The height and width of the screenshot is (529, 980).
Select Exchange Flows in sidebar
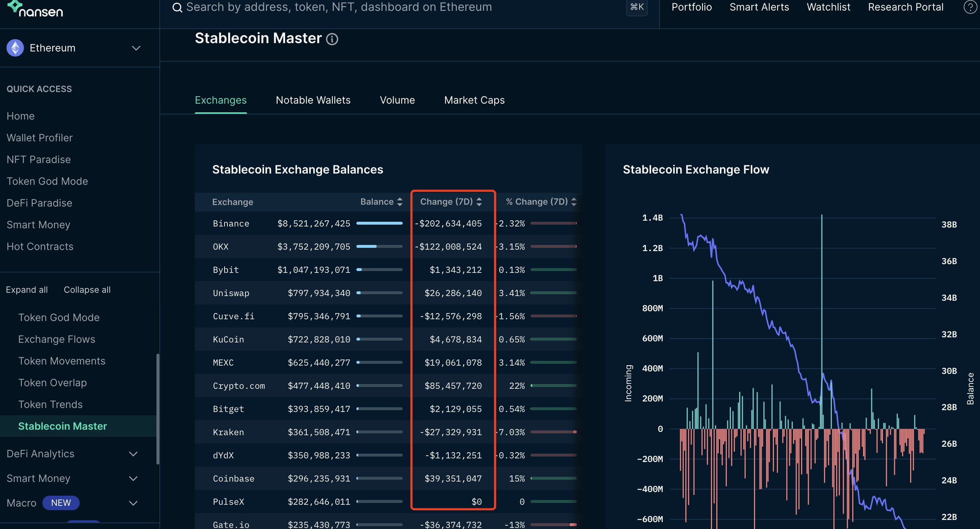[x=56, y=339]
